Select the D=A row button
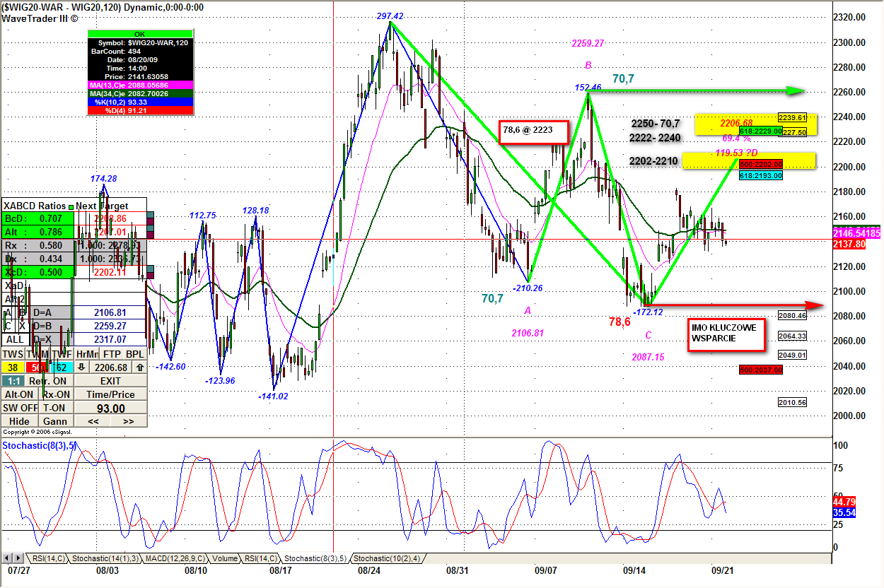 click(52, 312)
